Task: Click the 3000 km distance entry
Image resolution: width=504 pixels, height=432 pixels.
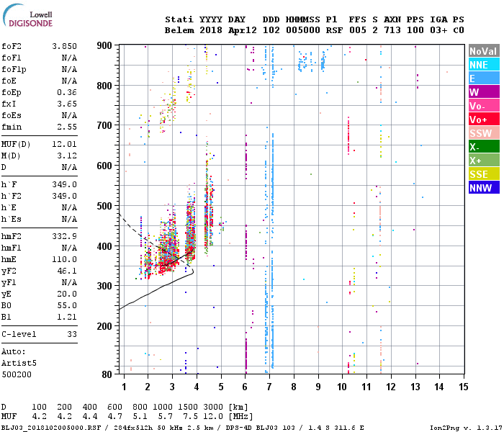Action: tap(213, 407)
